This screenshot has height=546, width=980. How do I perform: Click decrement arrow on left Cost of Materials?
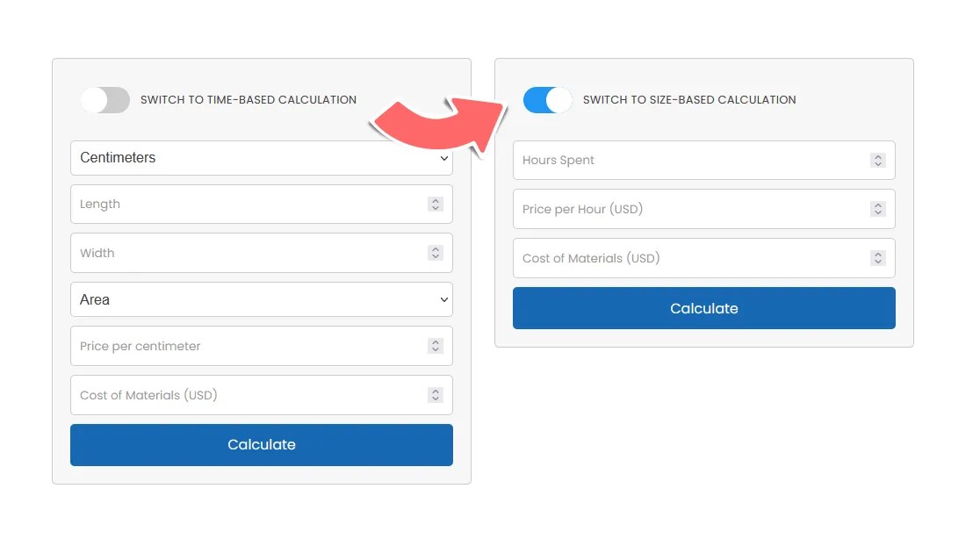point(436,399)
